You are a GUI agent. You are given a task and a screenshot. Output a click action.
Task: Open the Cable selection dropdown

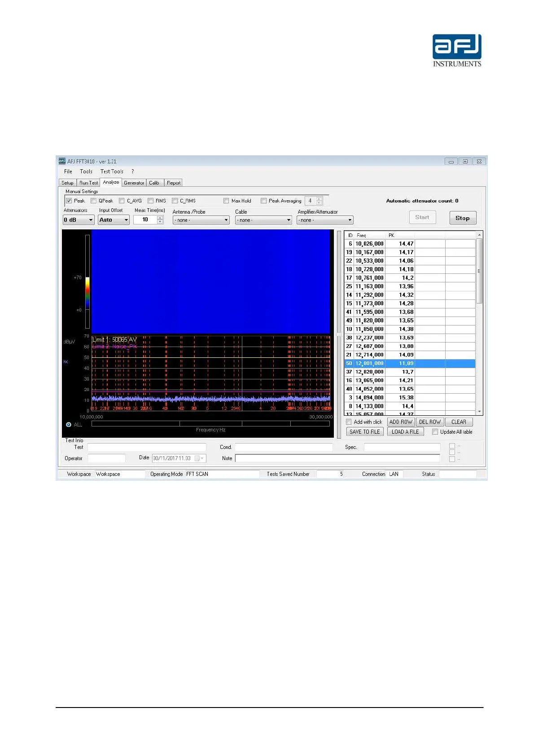click(263, 220)
